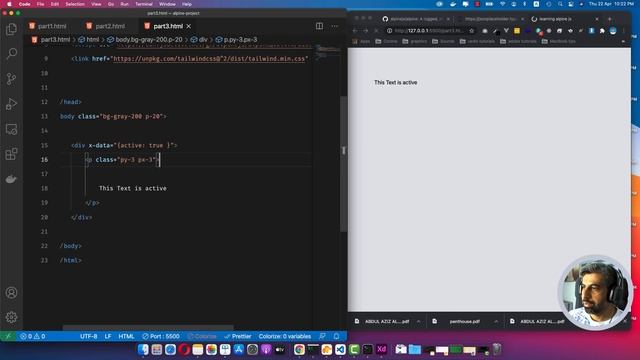Split the editor to the right

point(319,26)
